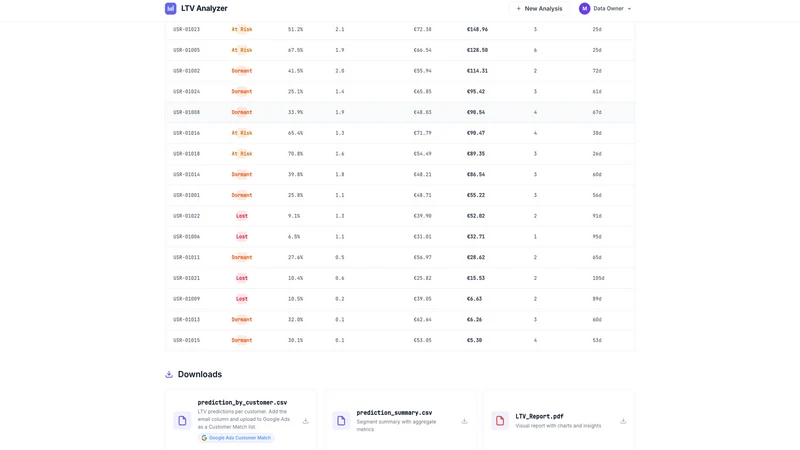The width and height of the screenshot is (800, 450).
Task: Click the LTV_Report.pdf file name
Action: click(x=539, y=416)
